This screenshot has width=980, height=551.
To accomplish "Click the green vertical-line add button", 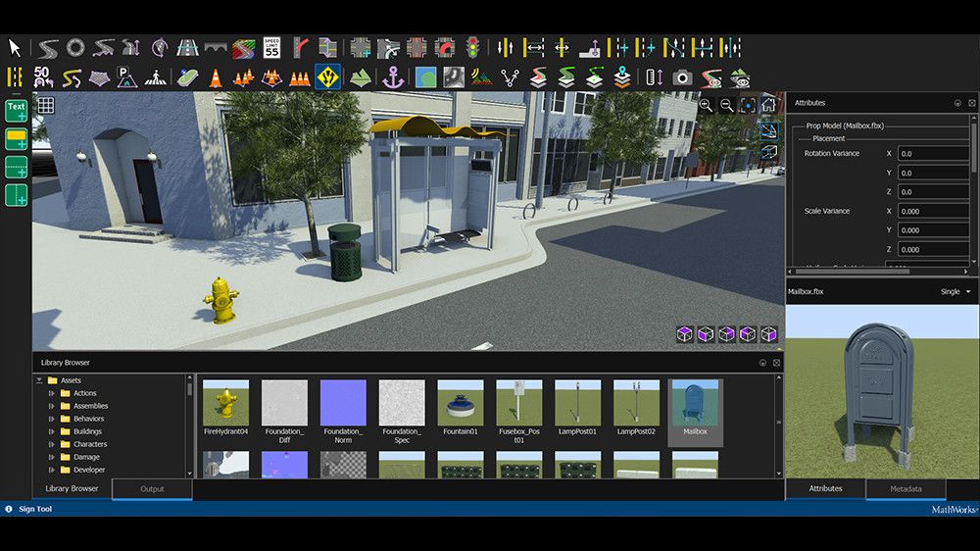I will (17, 195).
